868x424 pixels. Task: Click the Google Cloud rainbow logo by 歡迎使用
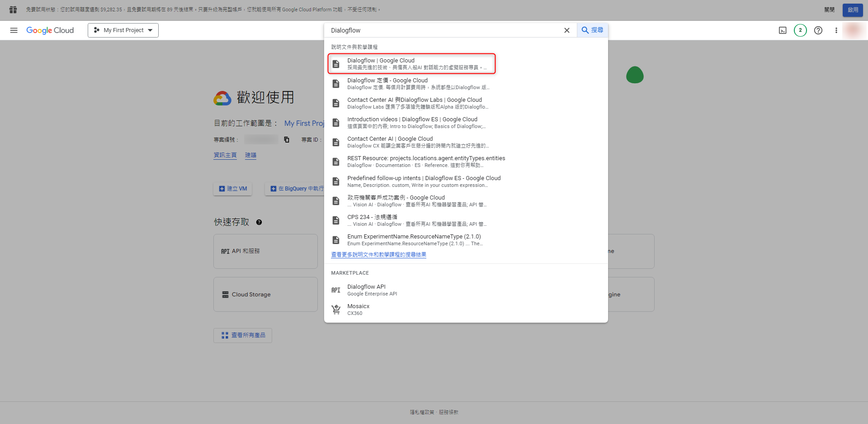pyautogui.click(x=222, y=98)
